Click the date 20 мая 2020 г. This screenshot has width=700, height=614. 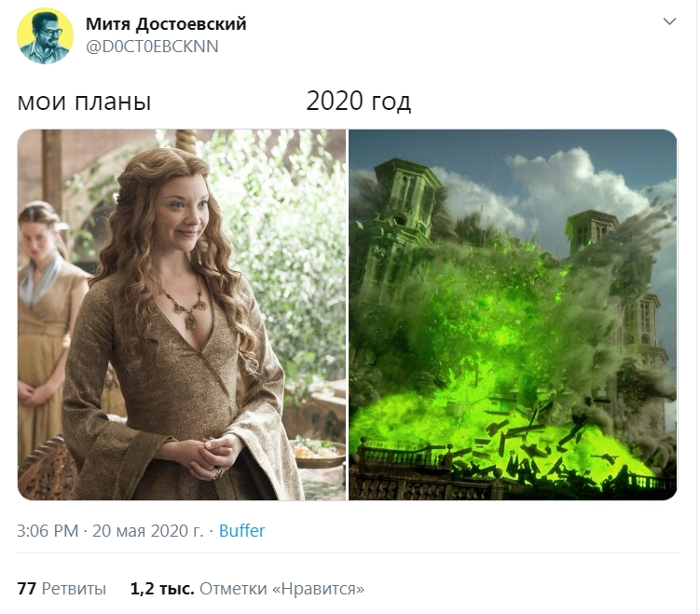(x=147, y=530)
